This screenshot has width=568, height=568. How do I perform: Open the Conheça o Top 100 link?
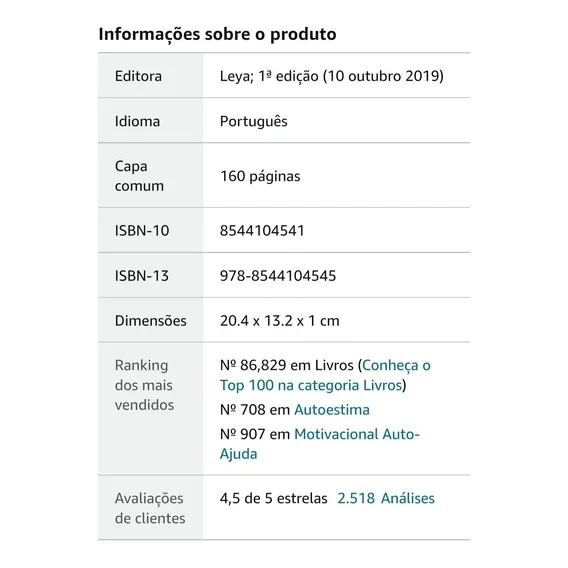point(325,375)
